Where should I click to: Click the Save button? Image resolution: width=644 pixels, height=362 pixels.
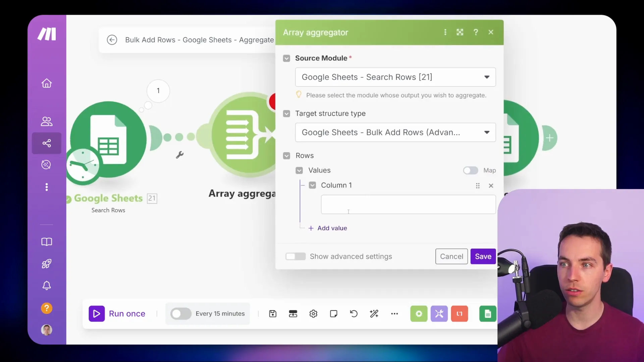coord(483,256)
